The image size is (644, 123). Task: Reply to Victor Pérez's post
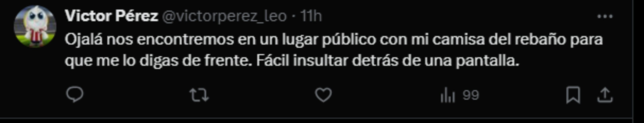pyautogui.click(x=75, y=95)
